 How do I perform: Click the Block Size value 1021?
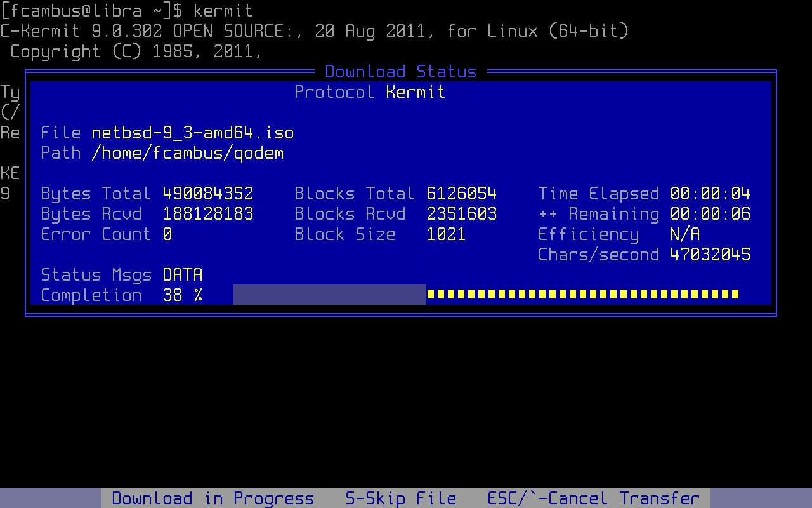click(447, 234)
